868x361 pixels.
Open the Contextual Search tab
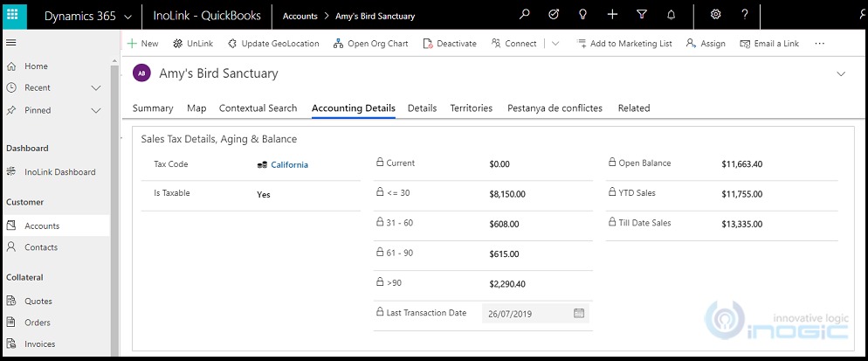(258, 108)
